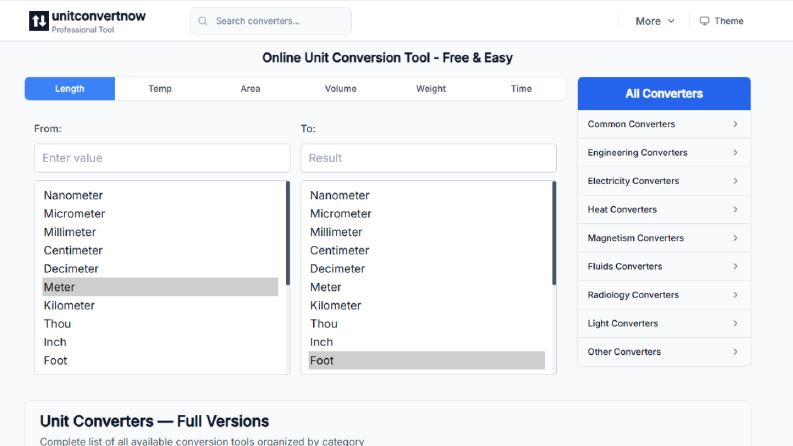Click the unitconvertnow site name
This screenshot has width=793, height=446.
[99, 16]
